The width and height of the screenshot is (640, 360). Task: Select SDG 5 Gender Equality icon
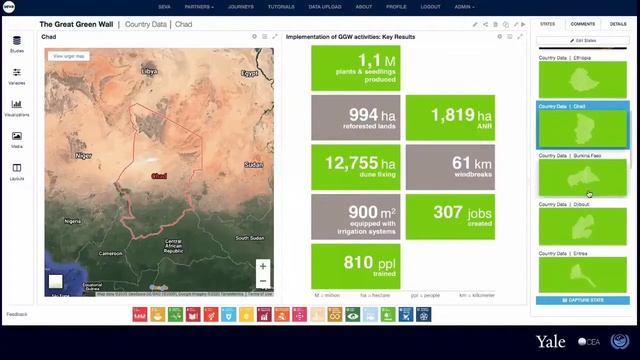point(211,314)
